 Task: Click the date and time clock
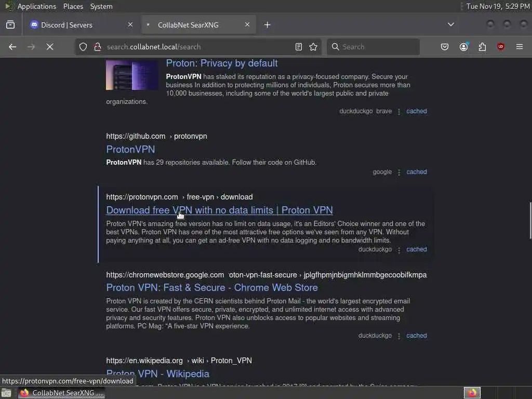click(x=498, y=6)
